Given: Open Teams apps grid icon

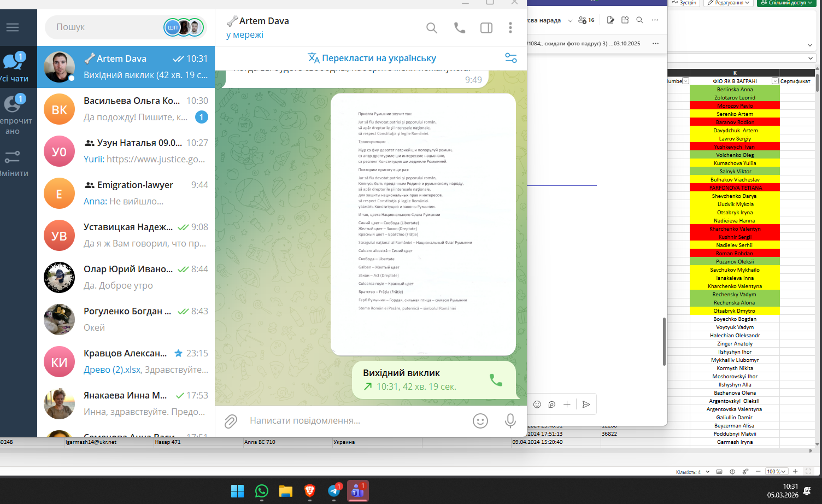Looking at the screenshot, I should (x=625, y=20).
